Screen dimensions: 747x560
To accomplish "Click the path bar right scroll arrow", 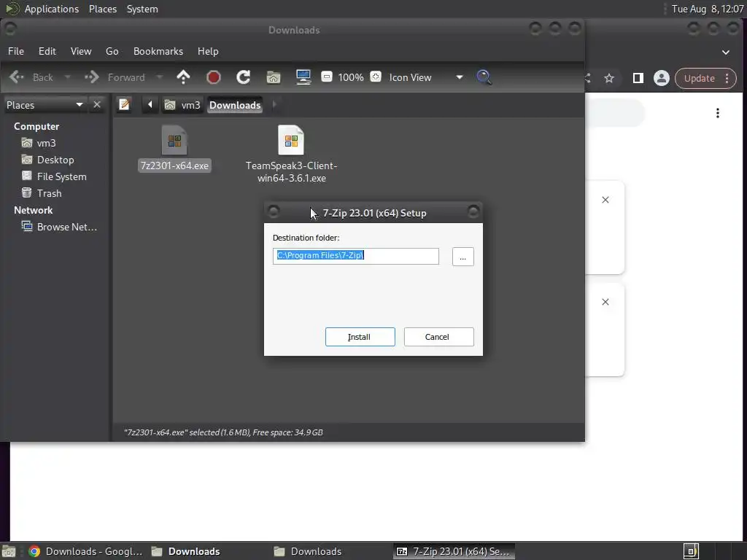I will tap(274, 105).
